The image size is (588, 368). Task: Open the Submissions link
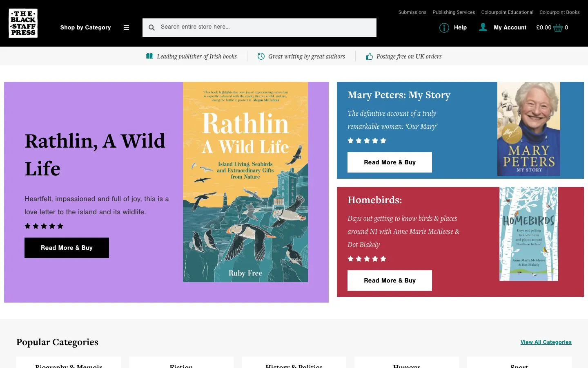412,12
